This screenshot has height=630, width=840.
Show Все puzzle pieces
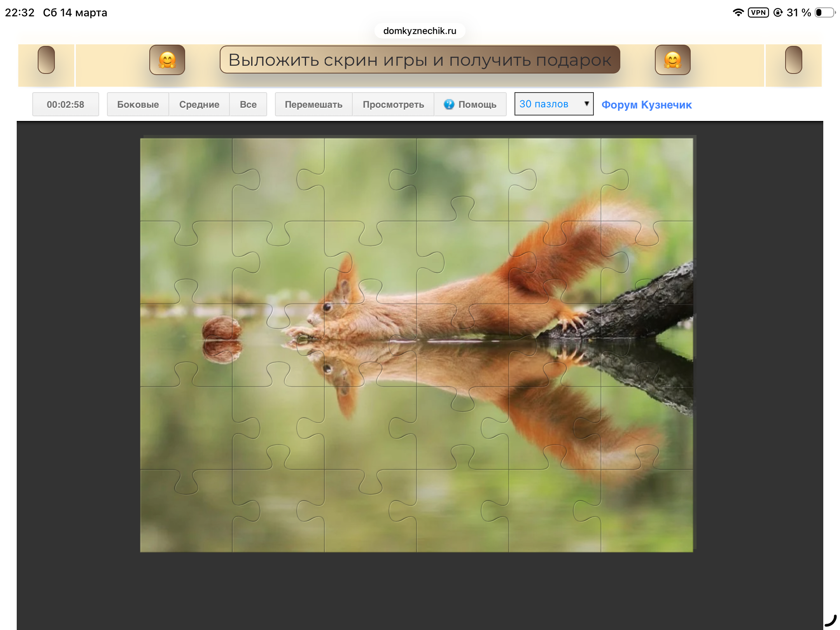tap(248, 104)
